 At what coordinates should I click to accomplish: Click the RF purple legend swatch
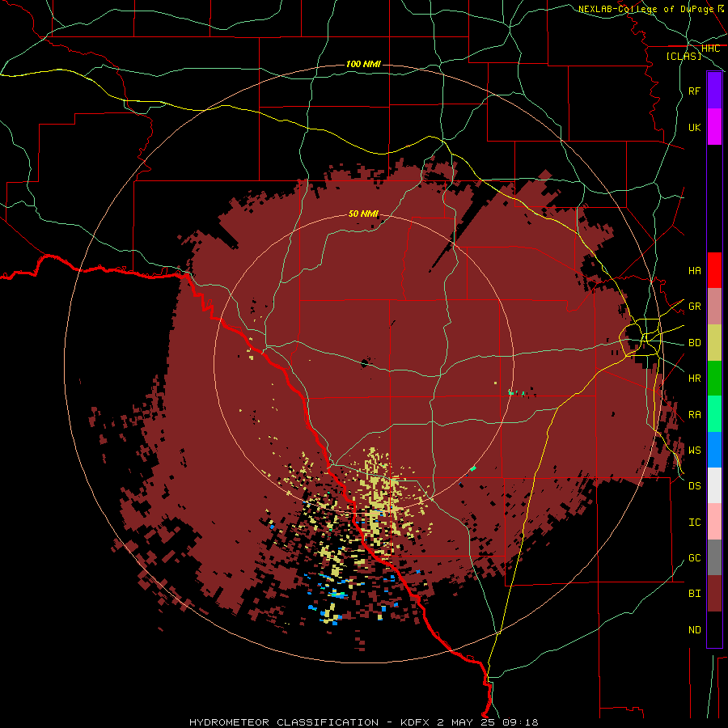tap(714, 91)
